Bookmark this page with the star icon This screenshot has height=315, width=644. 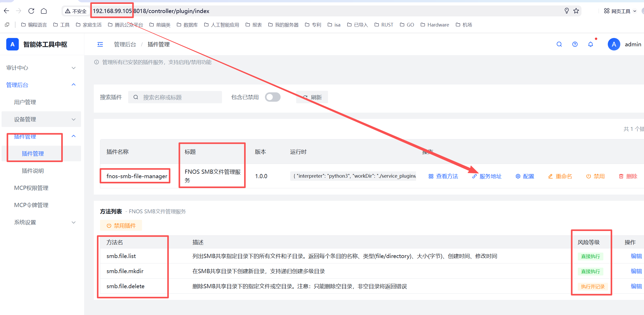(576, 11)
